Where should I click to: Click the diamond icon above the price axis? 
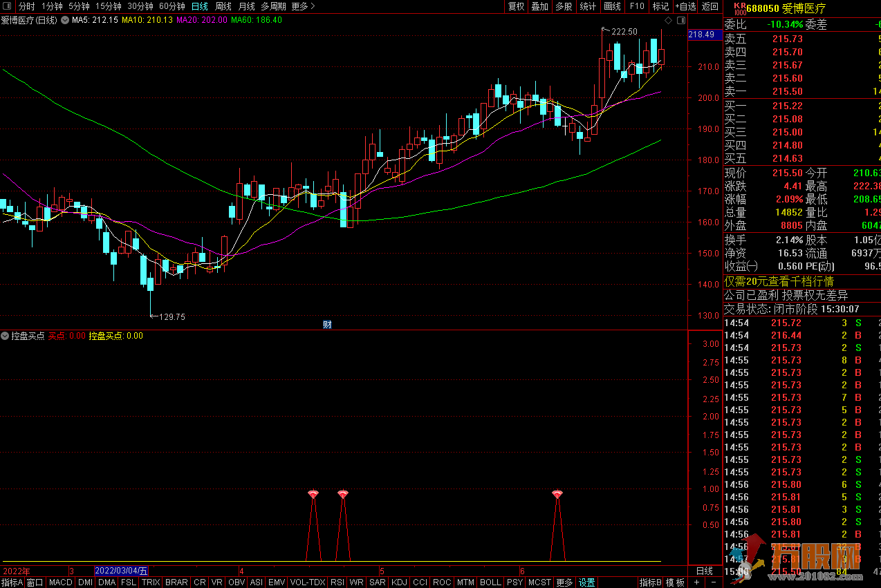click(668, 20)
